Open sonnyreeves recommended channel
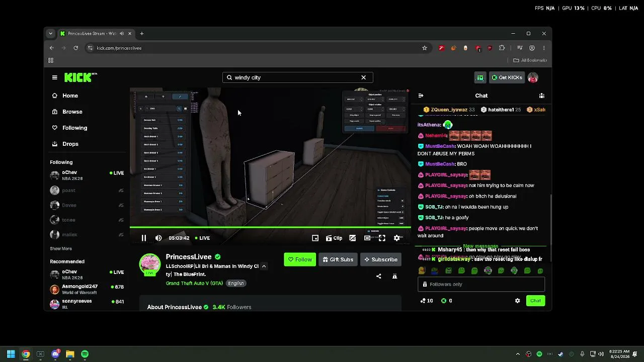 click(x=87, y=304)
